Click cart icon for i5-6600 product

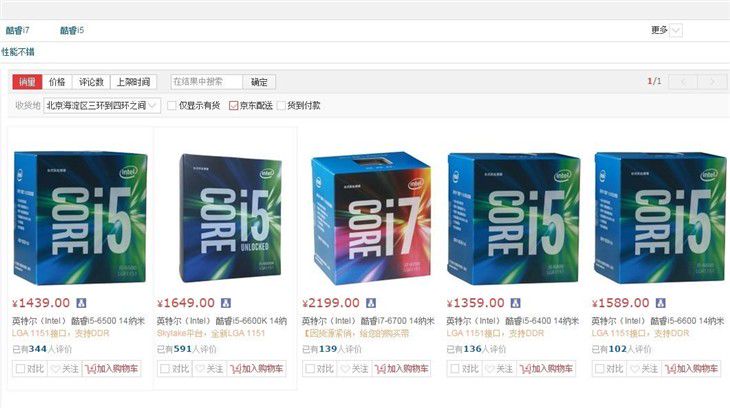(x=670, y=369)
